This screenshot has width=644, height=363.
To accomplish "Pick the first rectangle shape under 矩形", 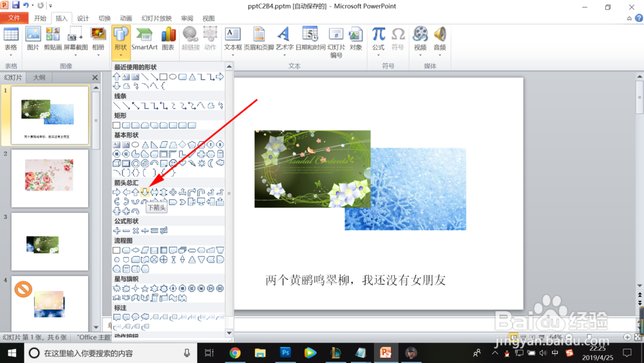I will coord(117,125).
